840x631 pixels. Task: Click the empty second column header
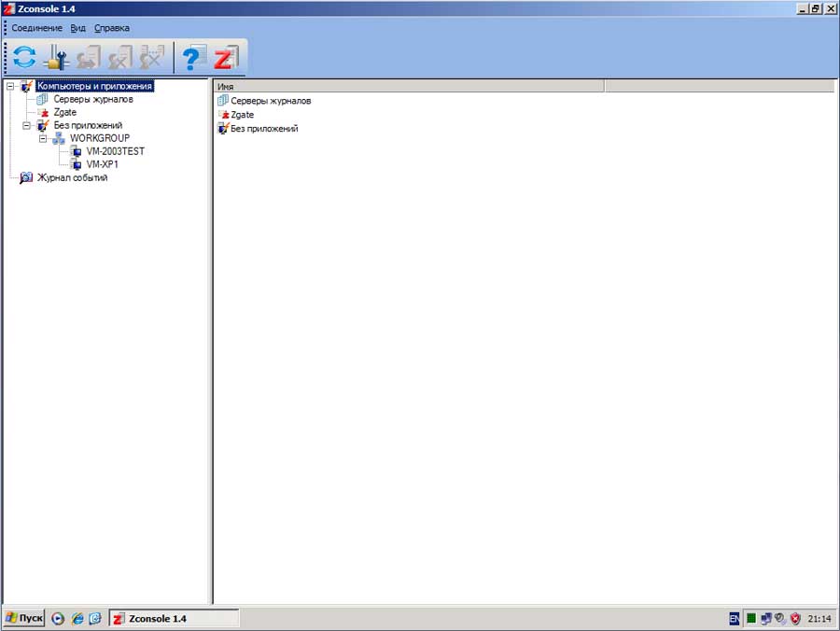(720, 86)
